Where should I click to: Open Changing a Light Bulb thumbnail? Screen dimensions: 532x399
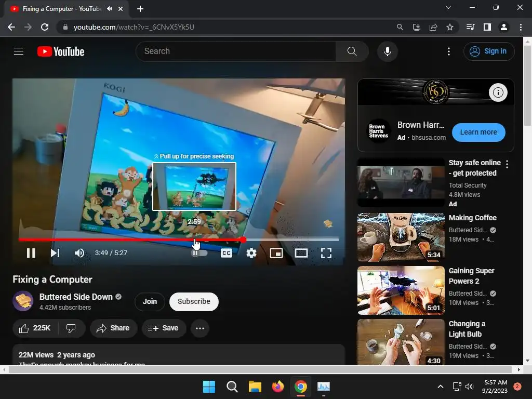point(401,342)
